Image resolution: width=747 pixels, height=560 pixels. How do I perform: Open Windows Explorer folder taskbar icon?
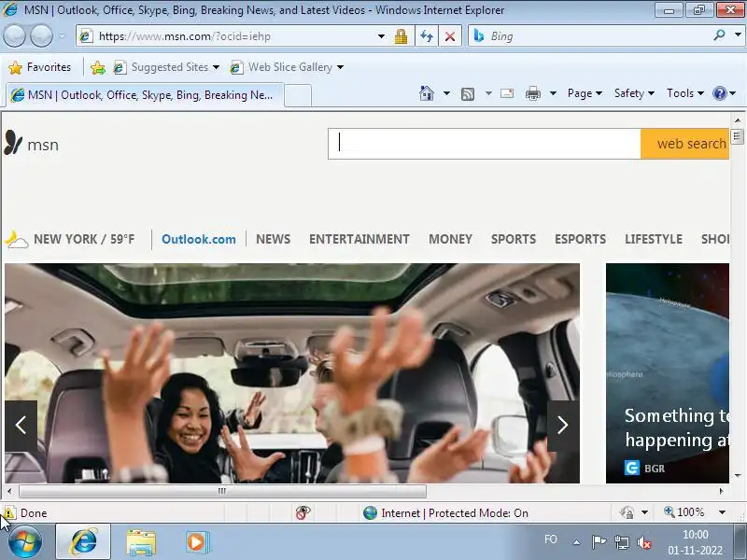coord(141,542)
